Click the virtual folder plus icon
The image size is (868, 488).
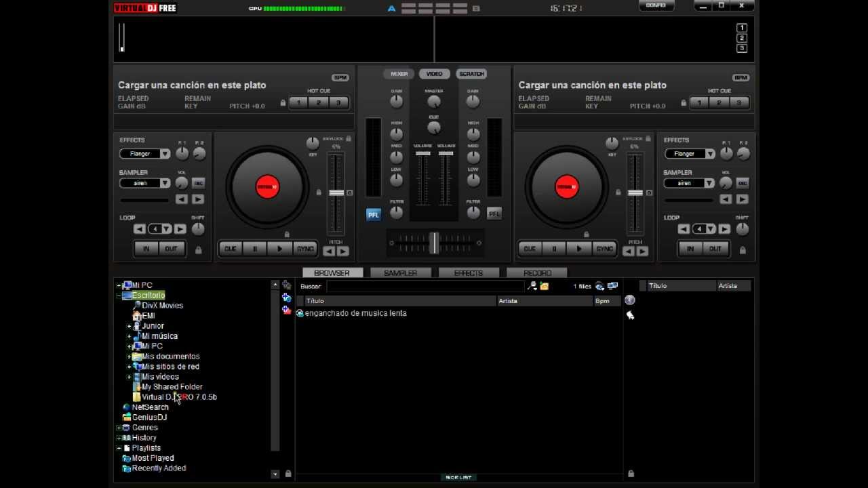[x=287, y=298]
